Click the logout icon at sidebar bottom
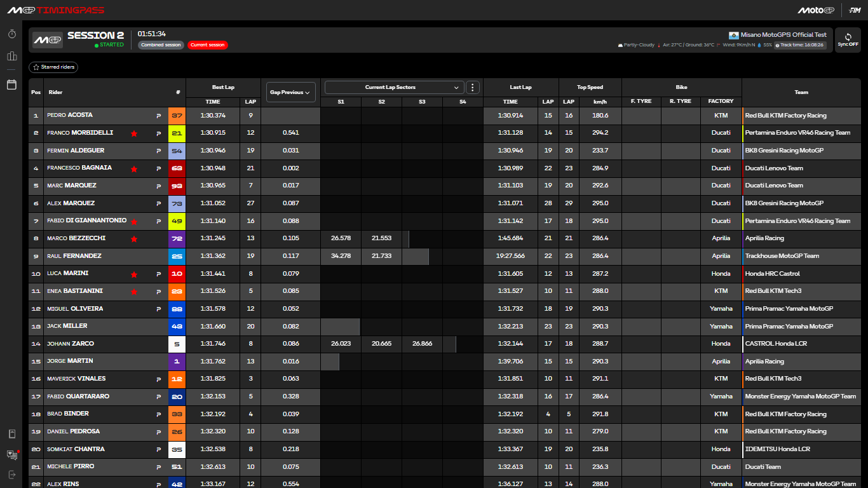The height and width of the screenshot is (488, 868). tap(11, 475)
